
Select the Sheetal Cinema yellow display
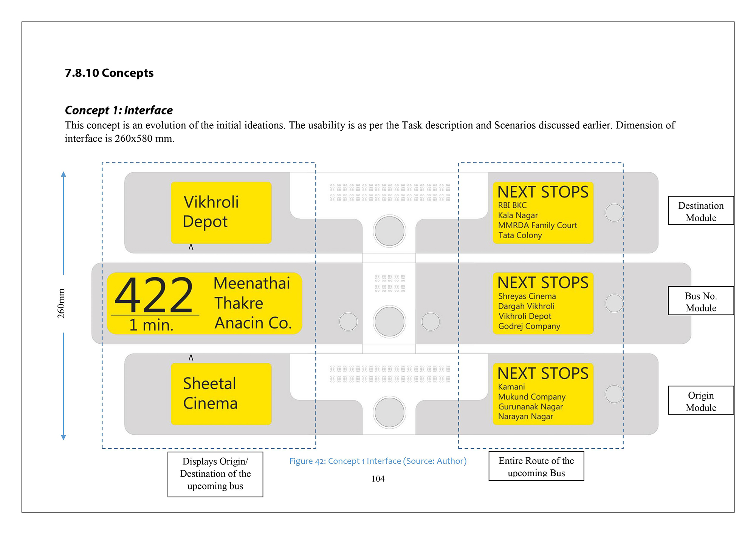[x=221, y=394]
